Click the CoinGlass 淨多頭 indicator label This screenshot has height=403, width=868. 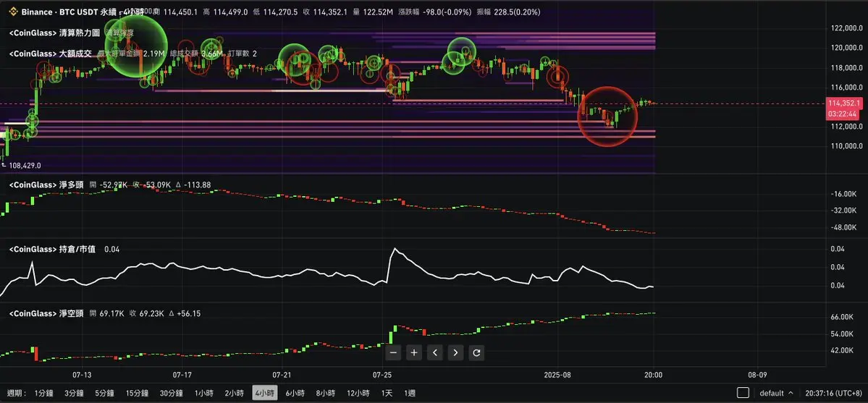pos(46,184)
